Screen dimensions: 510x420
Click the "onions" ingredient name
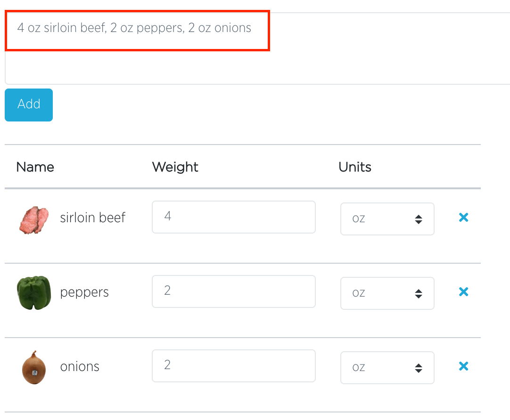(80, 366)
